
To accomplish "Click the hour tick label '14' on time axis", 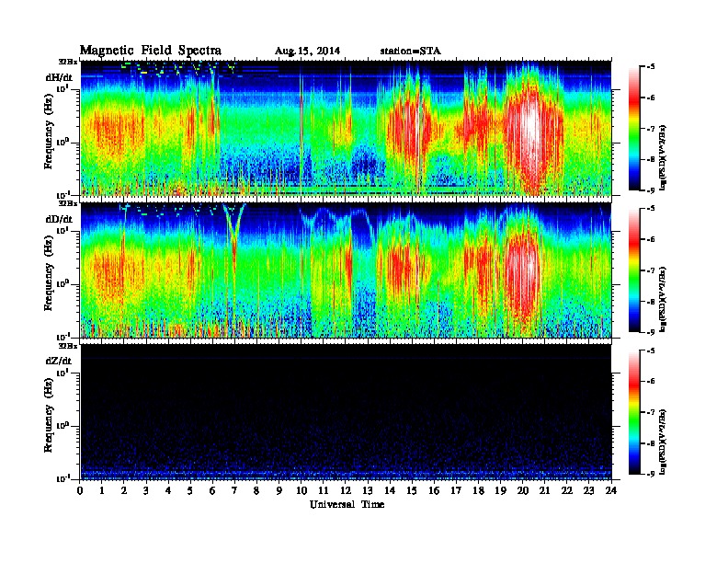I will click(390, 491).
